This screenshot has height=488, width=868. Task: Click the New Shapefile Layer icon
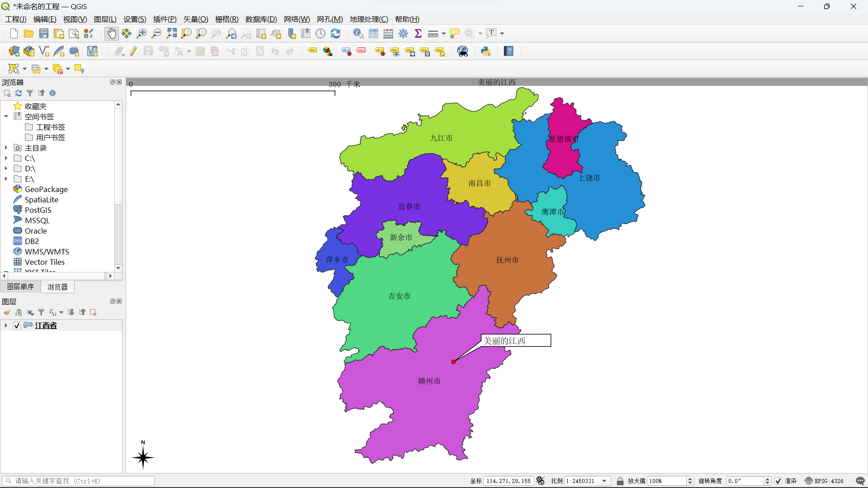[x=44, y=51]
